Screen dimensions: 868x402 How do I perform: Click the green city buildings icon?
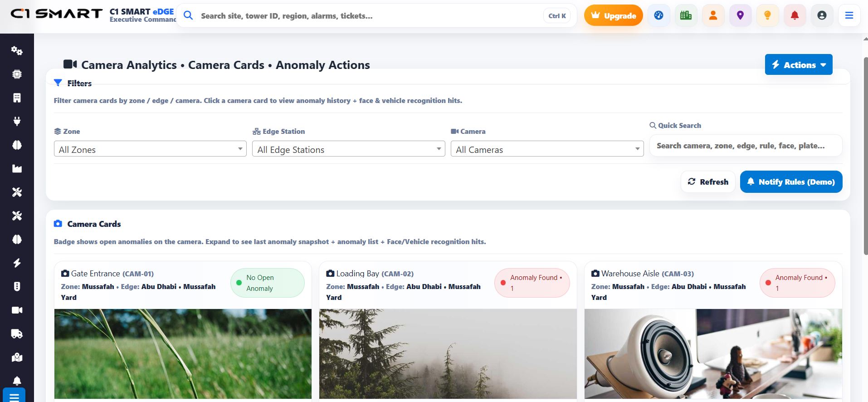click(x=686, y=15)
